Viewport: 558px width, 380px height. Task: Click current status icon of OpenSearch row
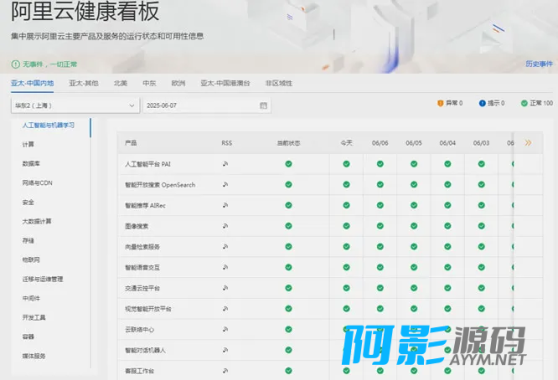(x=289, y=185)
